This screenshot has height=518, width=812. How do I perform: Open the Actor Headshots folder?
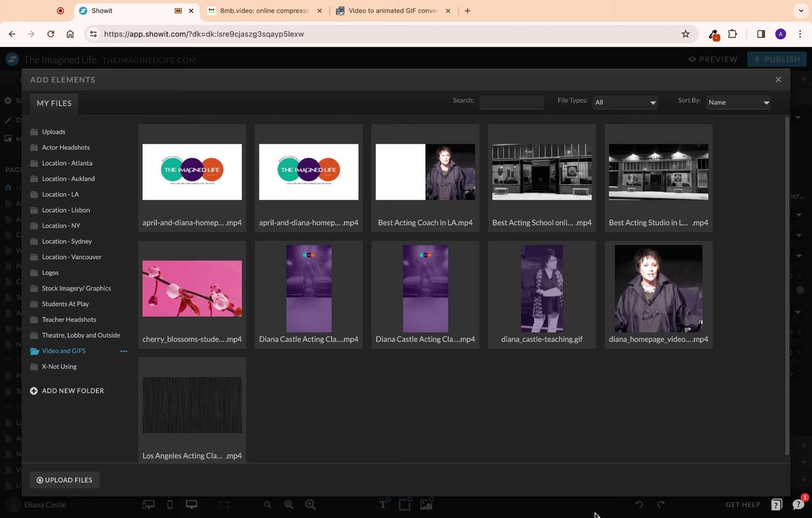pyautogui.click(x=65, y=148)
